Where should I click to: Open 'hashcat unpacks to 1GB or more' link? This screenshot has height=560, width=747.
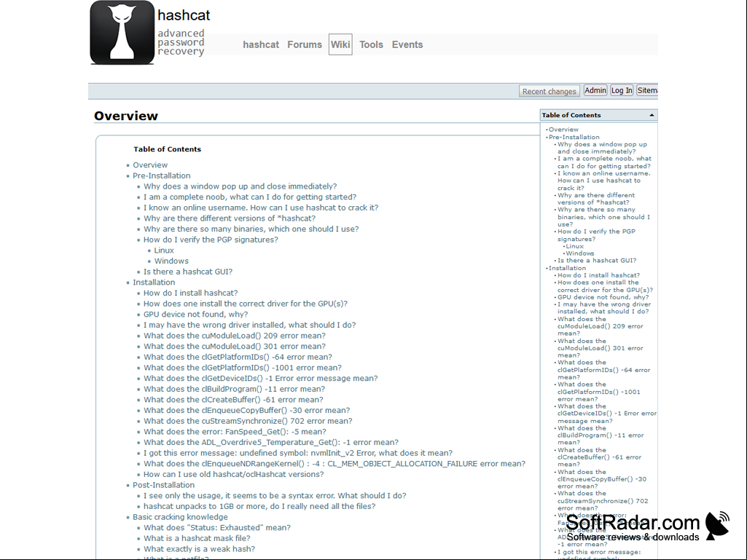click(259, 506)
